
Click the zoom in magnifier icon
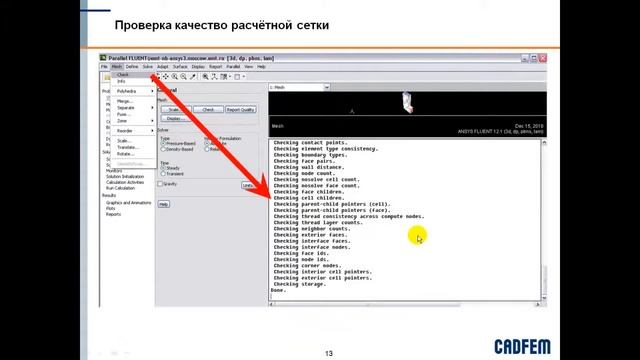pyautogui.click(x=175, y=76)
